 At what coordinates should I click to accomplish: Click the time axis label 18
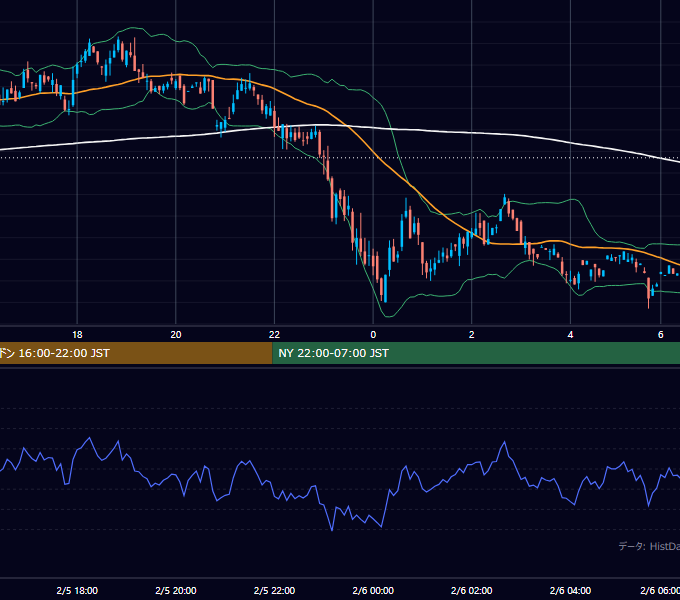(77, 335)
